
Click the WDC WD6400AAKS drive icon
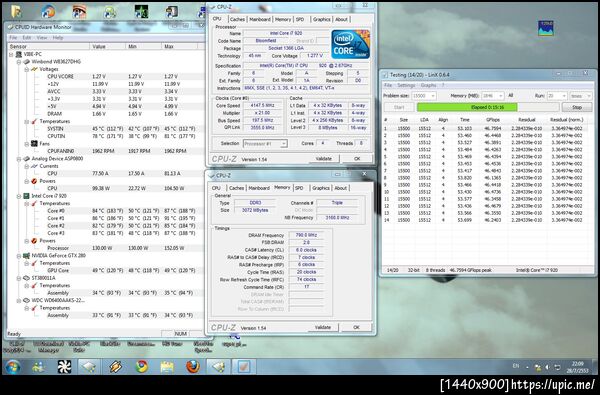click(x=26, y=300)
